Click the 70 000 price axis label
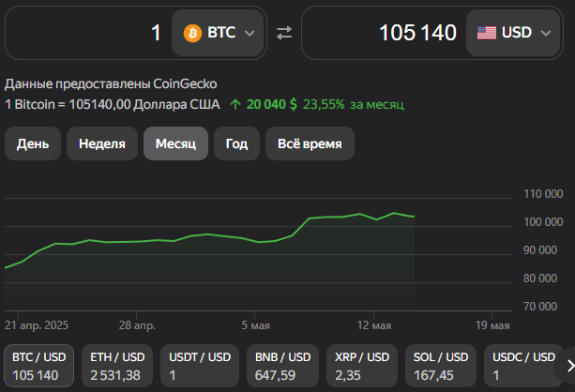Screen dimensions: 575x392 pos(539,307)
